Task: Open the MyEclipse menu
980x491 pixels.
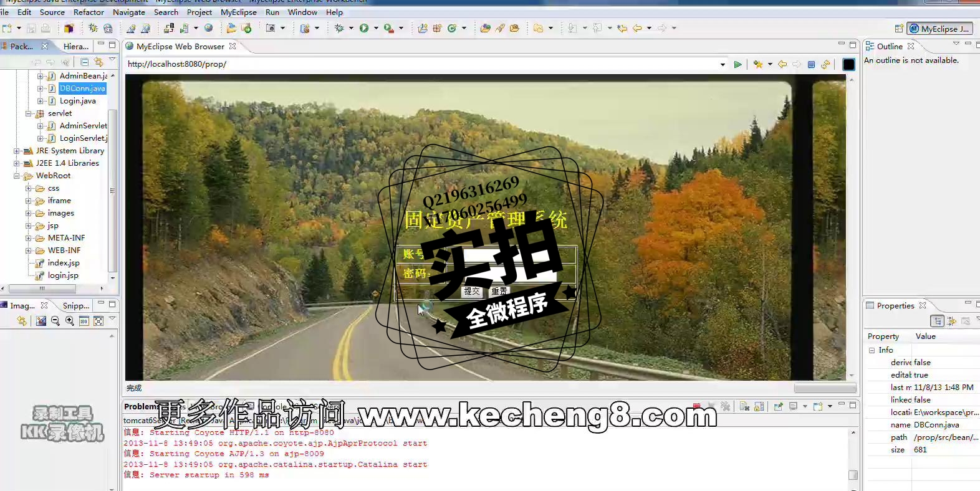Action: (239, 12)
